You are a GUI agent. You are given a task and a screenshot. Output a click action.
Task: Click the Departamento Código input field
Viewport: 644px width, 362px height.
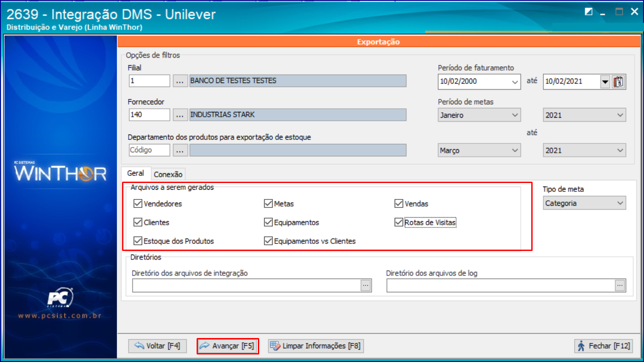pyautogui.click(x=150, y=150)
